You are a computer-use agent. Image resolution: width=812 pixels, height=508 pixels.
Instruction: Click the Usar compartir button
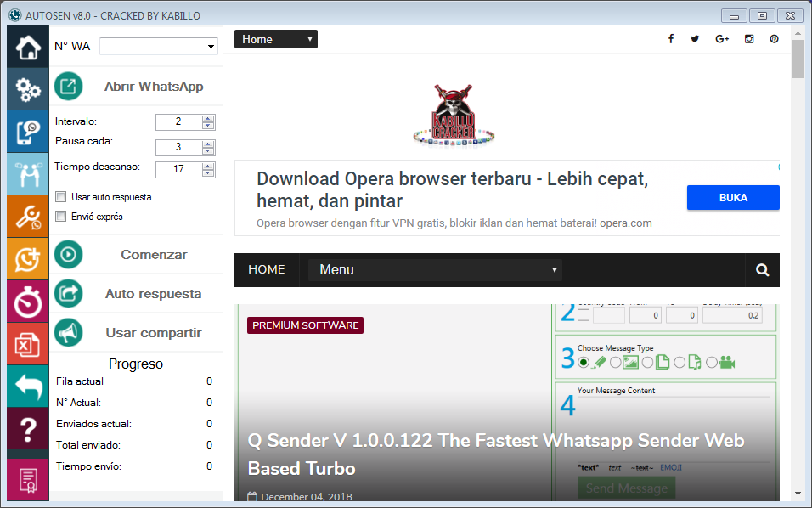[x=137, y=333]
